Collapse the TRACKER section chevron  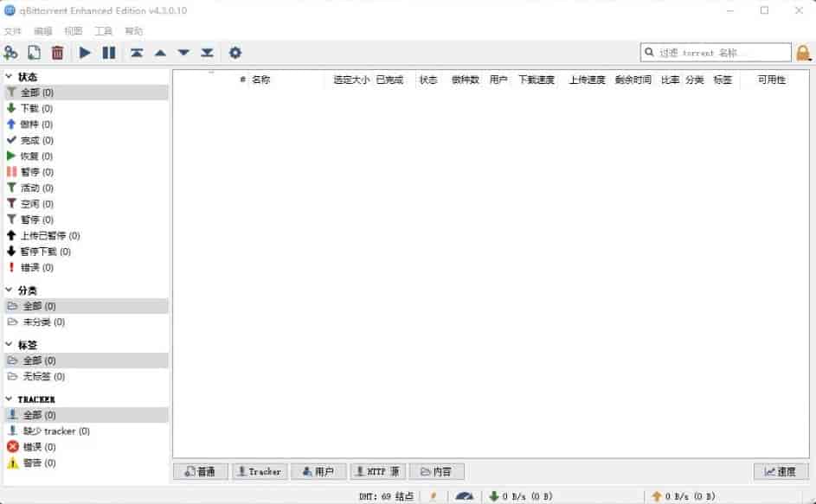9,399
